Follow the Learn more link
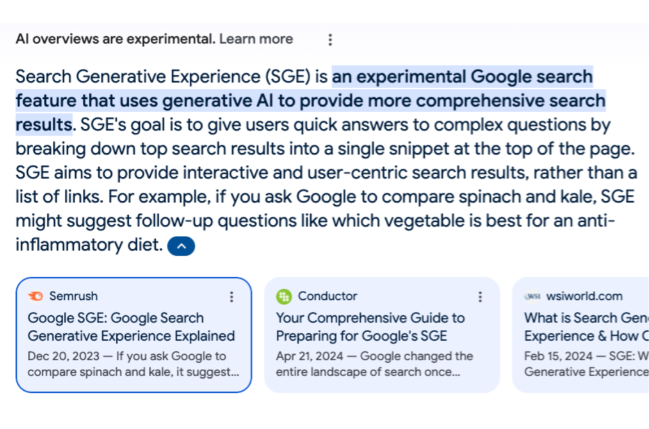Viewport: 649px width, 429px height. 256,39
